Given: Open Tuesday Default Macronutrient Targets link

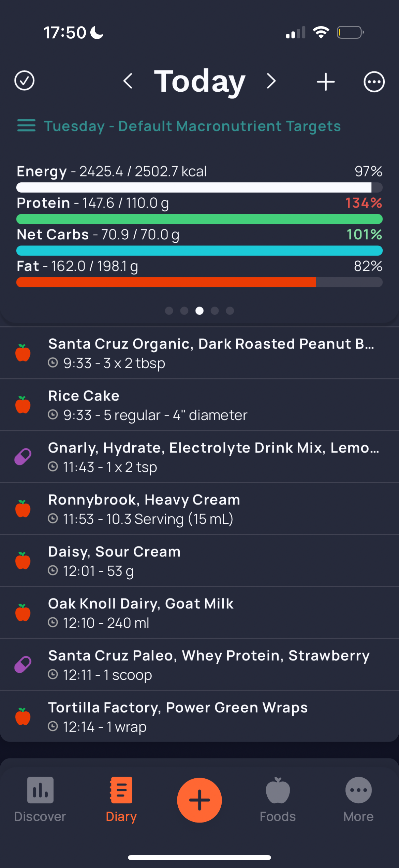Looking at the screenshot, I should pyautogui.click(x=192, y=126).
